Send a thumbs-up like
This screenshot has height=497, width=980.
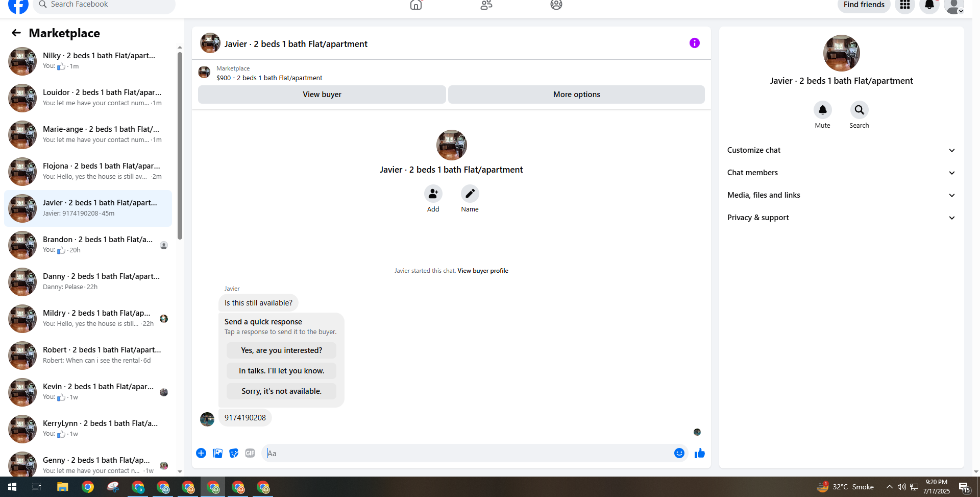pos(699,453)
